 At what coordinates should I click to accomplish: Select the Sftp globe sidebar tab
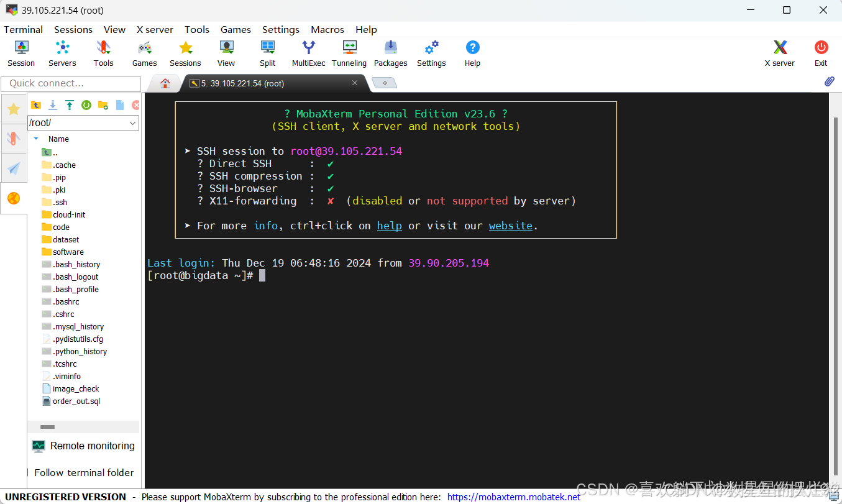click(14, 198)
